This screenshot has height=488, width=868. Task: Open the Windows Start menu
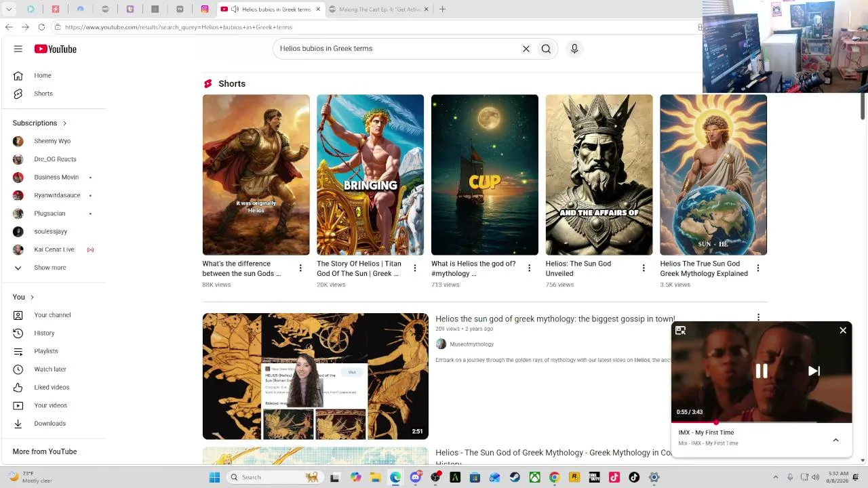tap(214, 477)
